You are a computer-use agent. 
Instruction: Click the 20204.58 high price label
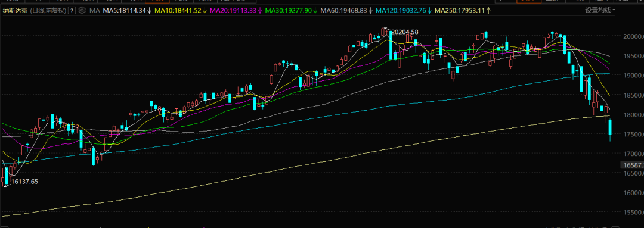(404, 32)
